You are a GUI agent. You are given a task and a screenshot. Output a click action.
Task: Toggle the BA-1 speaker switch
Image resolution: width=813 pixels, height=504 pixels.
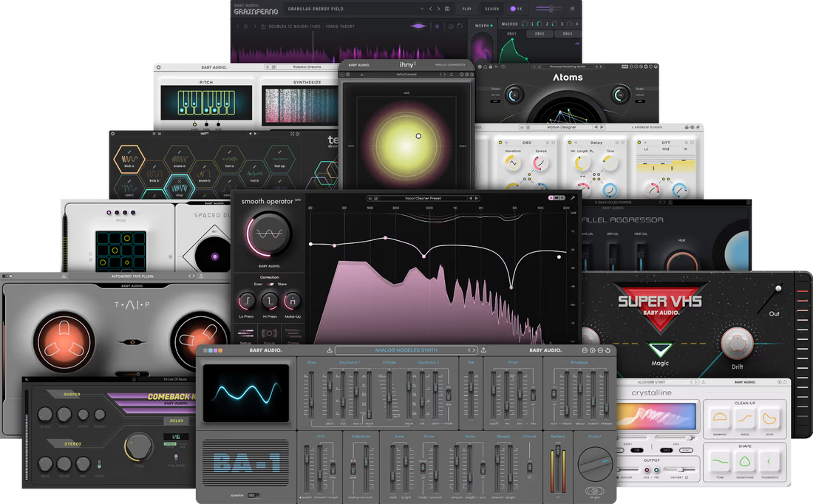pyautogui.click(x=253, y=495)
